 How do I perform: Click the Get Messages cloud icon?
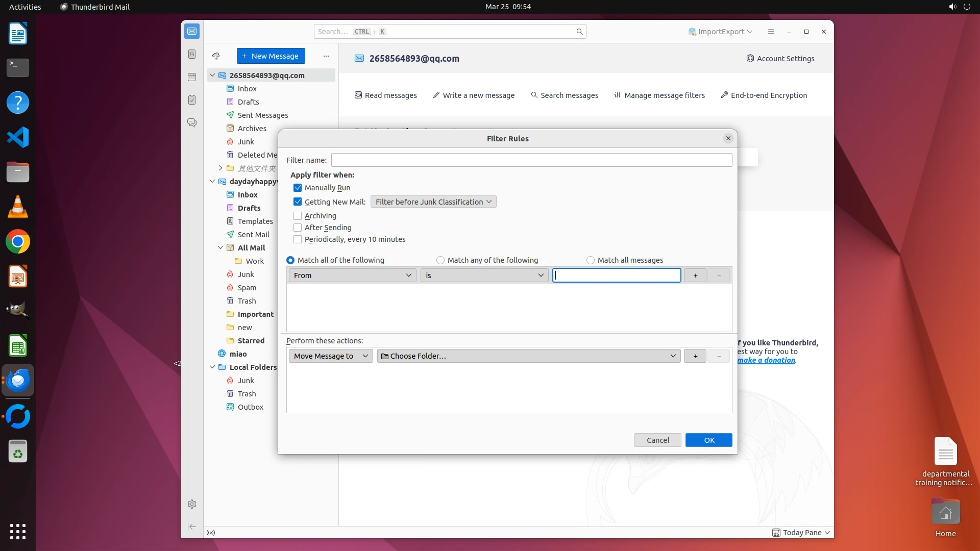(x=216, y=56)
